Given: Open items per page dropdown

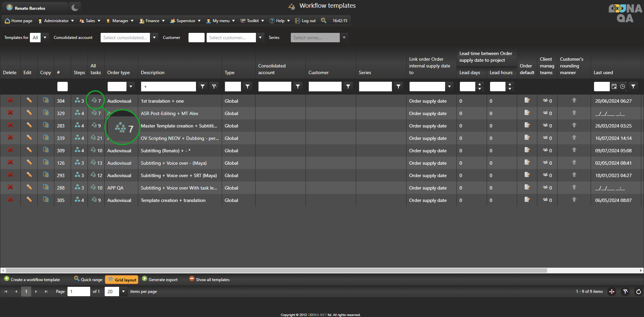Looking at the screenshot, I should 123,292.
